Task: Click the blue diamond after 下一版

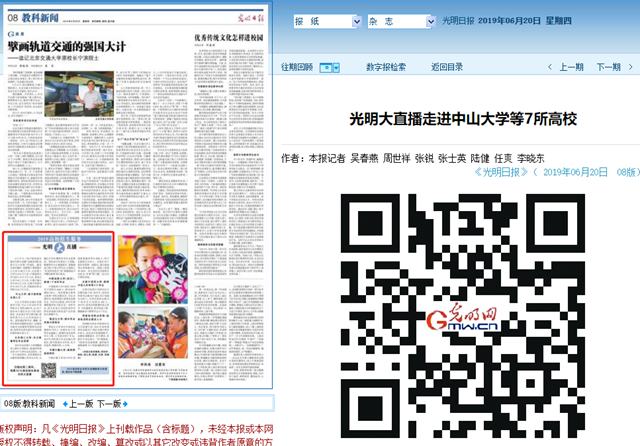Action: tap(126, 404)
